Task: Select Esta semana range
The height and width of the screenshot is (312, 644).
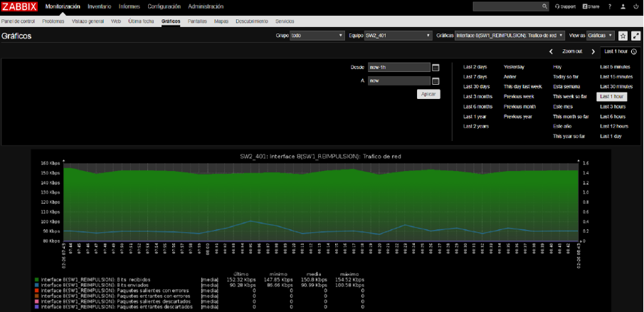Action: point(566,87)
